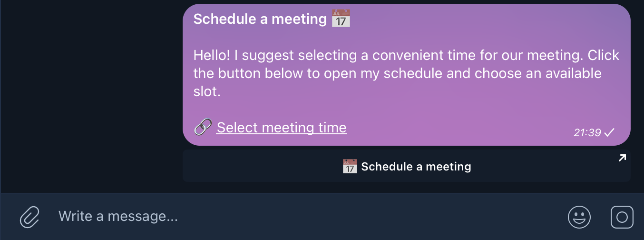Screen dimensions: 644x240
Task: Click the 21:39 message timestamp
Action: tap(587, 133)
